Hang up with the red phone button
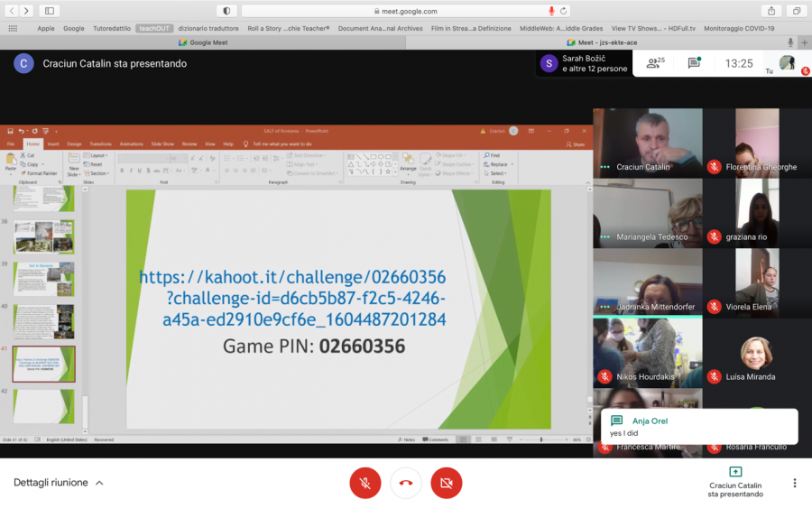Image resolution: width=812 pixels, height=508 pixels. 405,483
